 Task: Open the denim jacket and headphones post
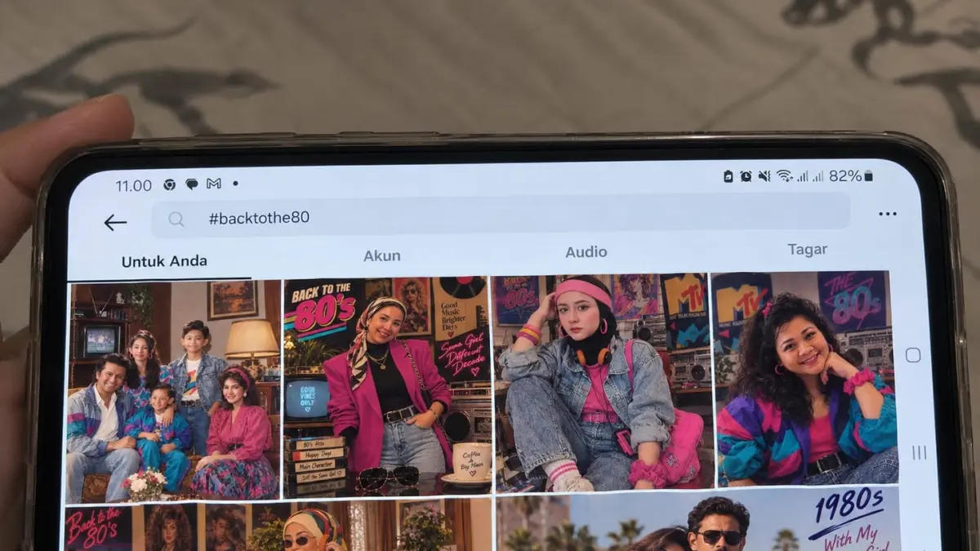coord(604,384)
